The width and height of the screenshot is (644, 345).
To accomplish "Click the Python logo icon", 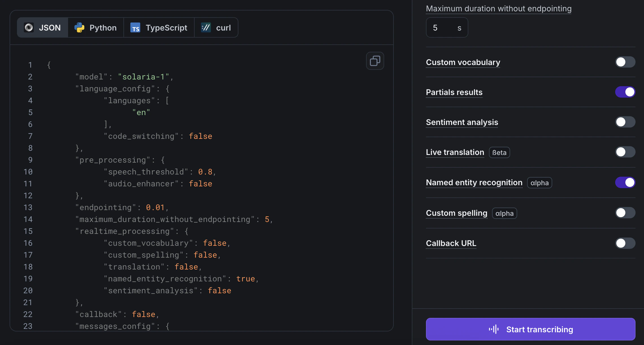I will tap(79, 27).
